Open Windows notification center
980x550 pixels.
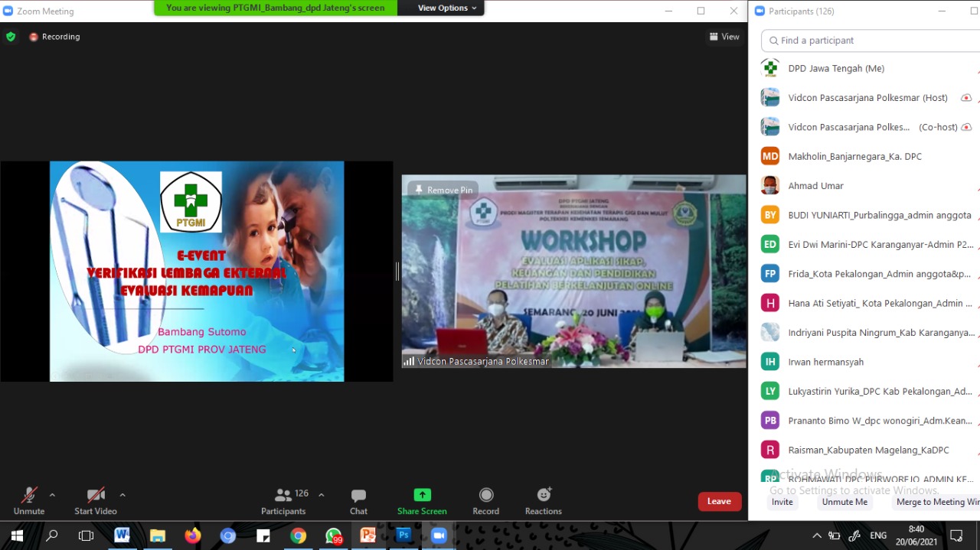tap(956, 535)
